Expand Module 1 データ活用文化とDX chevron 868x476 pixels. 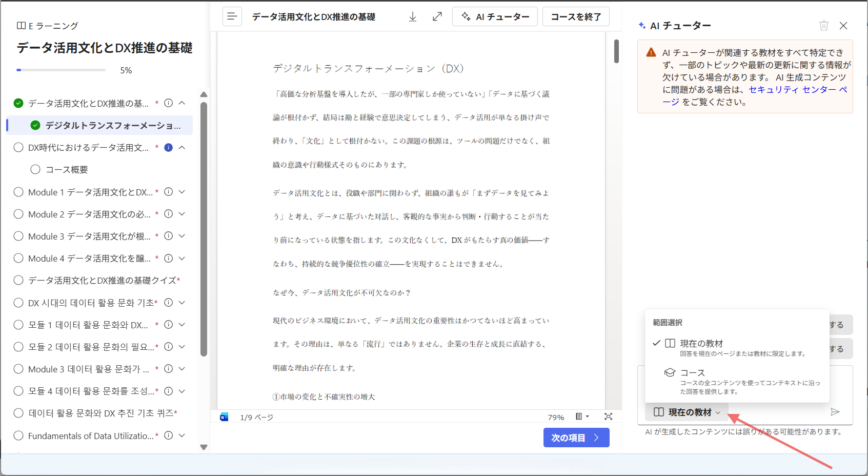182,192
